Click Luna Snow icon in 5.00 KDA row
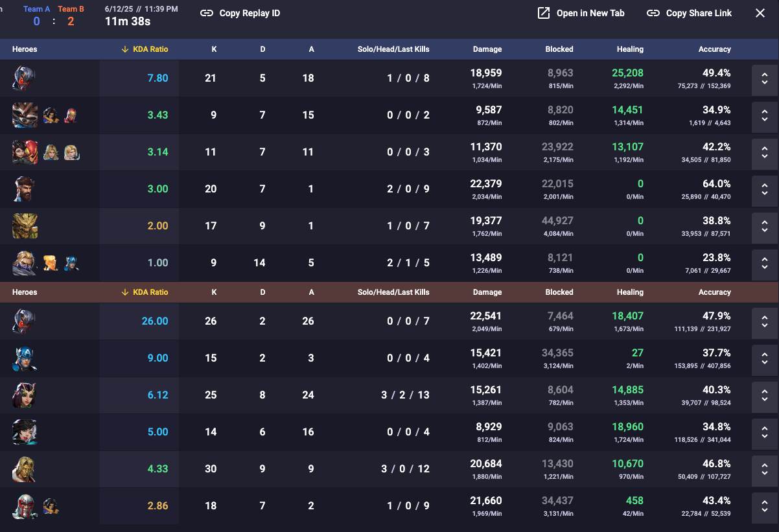 click(x=25, y=432)
